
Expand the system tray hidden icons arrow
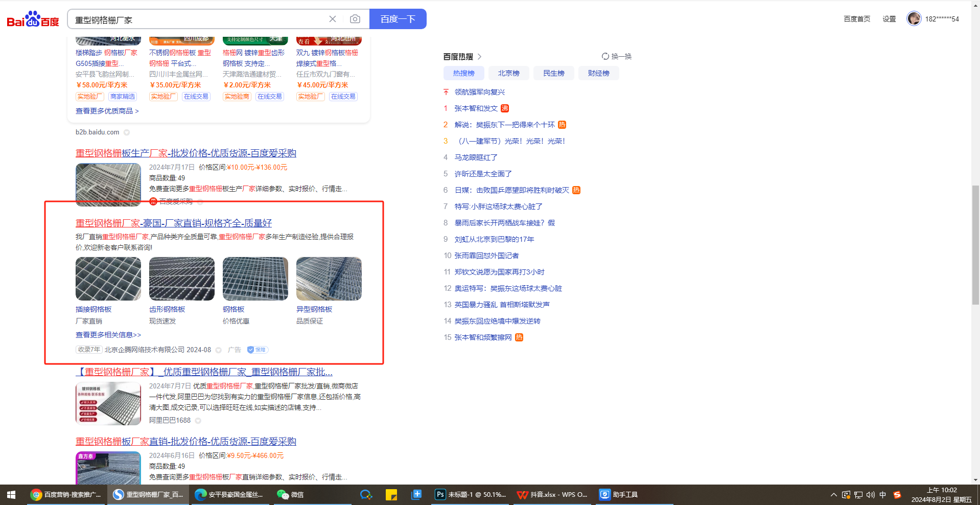tap(833, 494)
